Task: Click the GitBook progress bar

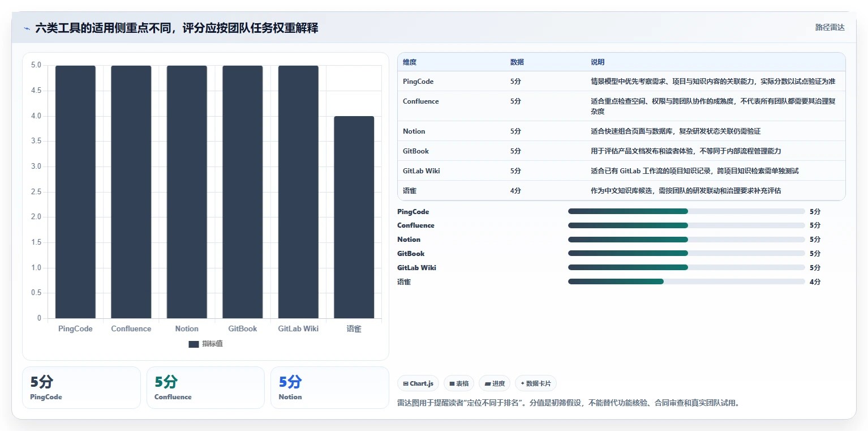Action: [686, 253]
